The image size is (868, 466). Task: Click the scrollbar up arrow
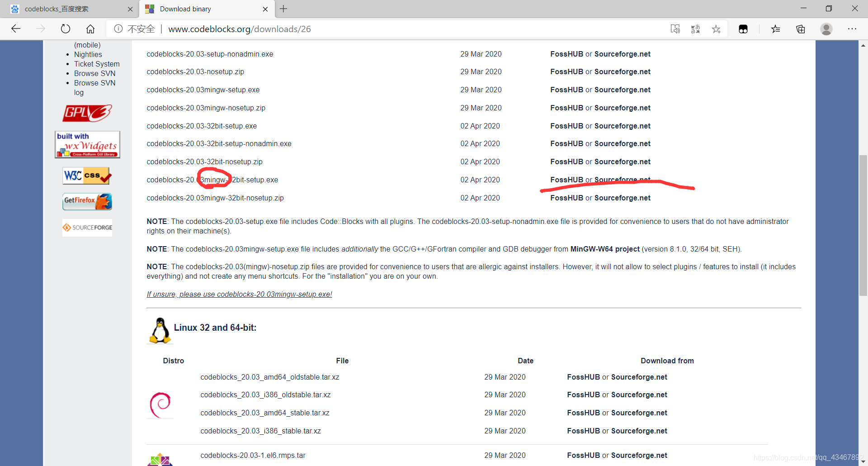(x=863, y=45)
